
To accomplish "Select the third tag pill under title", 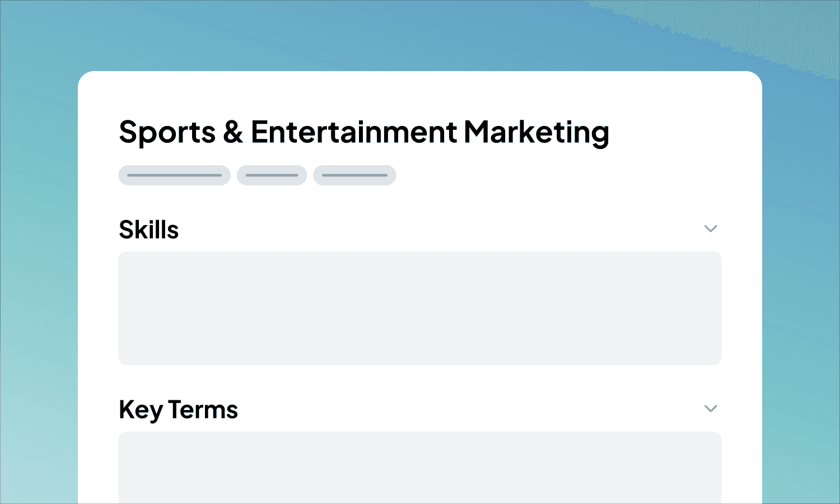I will (x=354, y=175).
